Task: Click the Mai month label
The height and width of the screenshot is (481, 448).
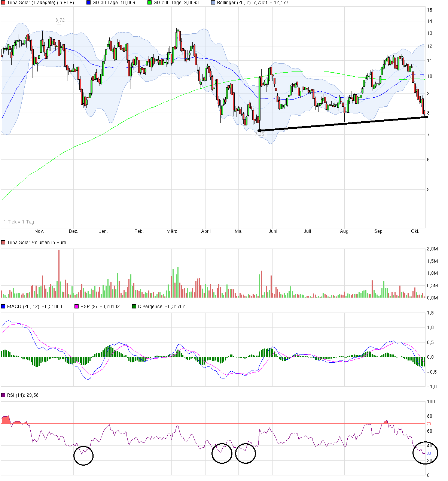Action: pos(238,231)
